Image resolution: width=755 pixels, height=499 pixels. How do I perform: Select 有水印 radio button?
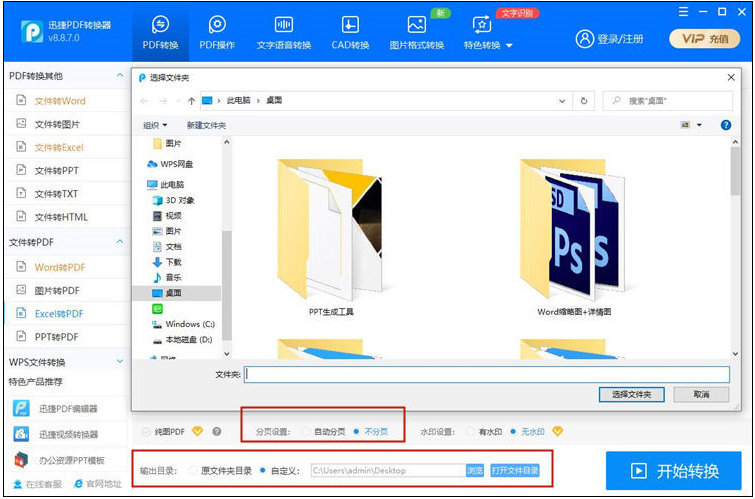coord(470,432)
